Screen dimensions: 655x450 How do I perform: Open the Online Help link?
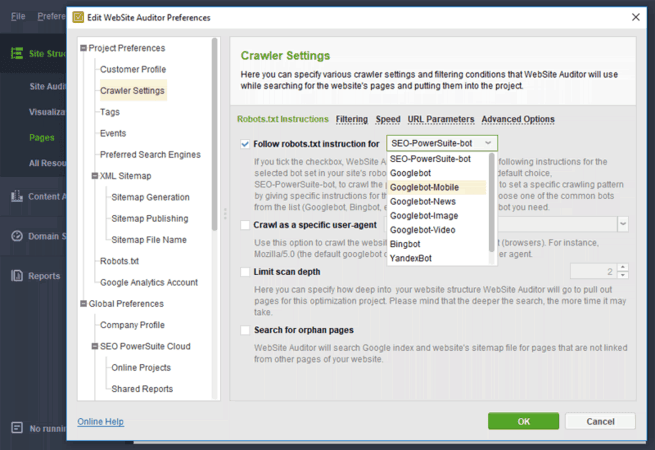point(100,422)
